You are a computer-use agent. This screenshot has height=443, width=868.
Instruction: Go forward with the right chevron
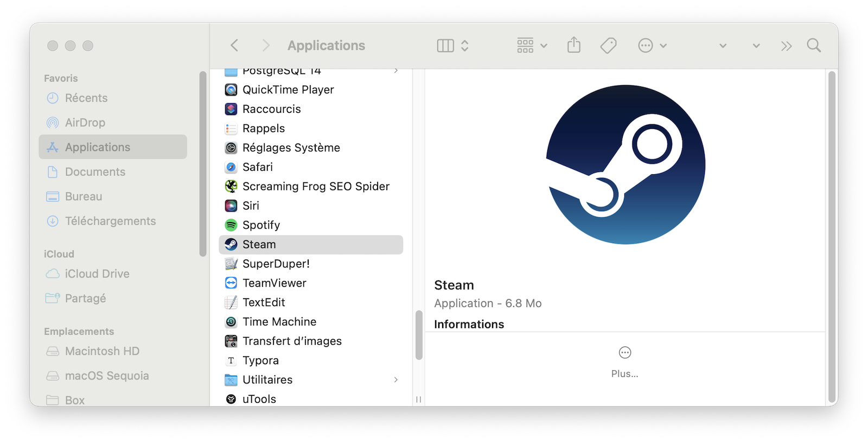265,46
